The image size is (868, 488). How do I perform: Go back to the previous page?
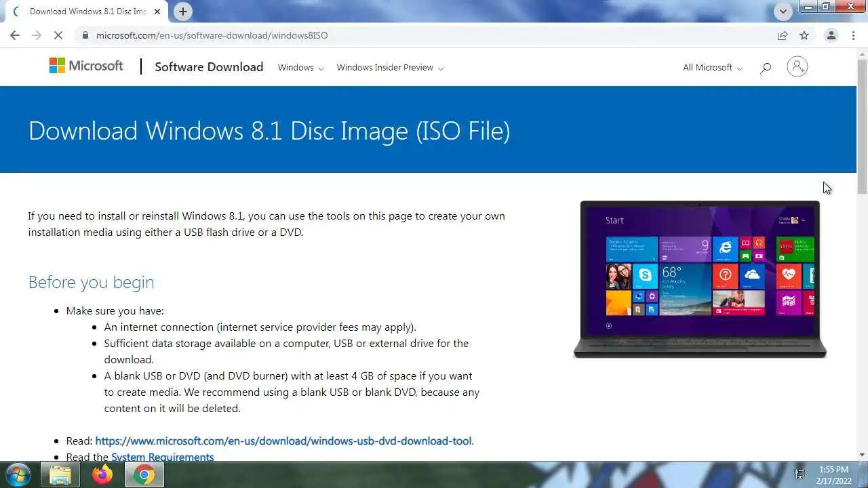15,35
